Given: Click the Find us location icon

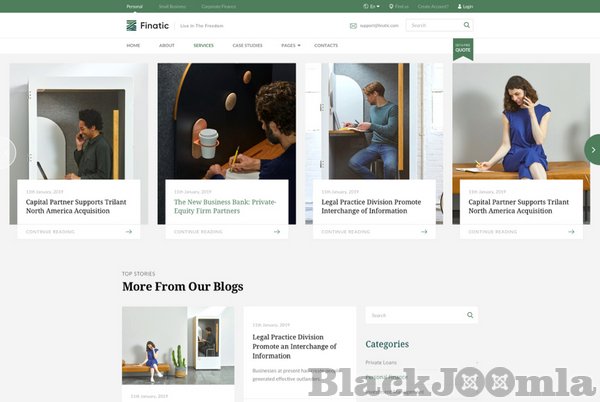Looking at the screenshot, I should pyautogui.click(x=391, y=6).
